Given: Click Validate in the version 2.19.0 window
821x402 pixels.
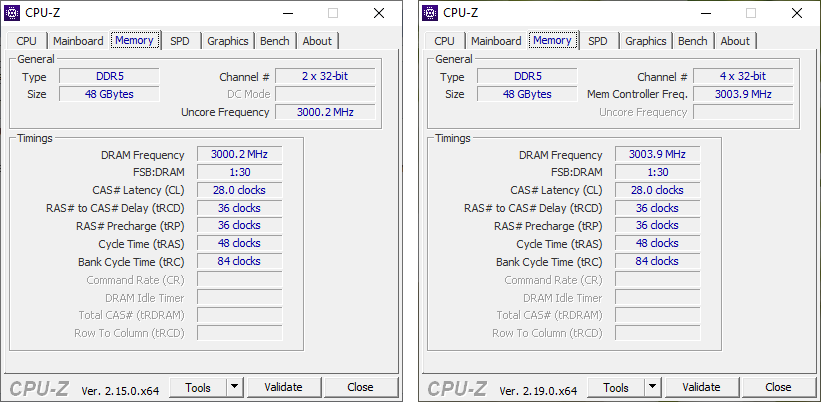Looking at the screenshot, I should 701,387.
